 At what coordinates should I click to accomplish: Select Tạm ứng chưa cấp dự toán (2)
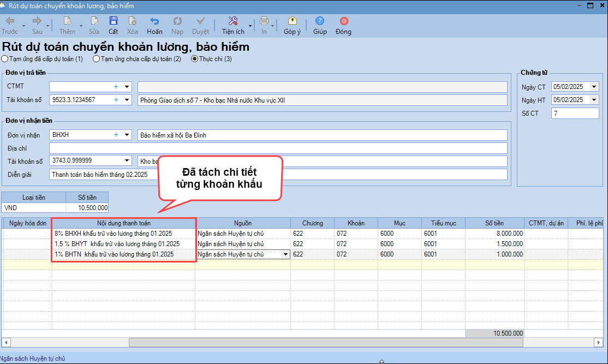pos(96,59)
